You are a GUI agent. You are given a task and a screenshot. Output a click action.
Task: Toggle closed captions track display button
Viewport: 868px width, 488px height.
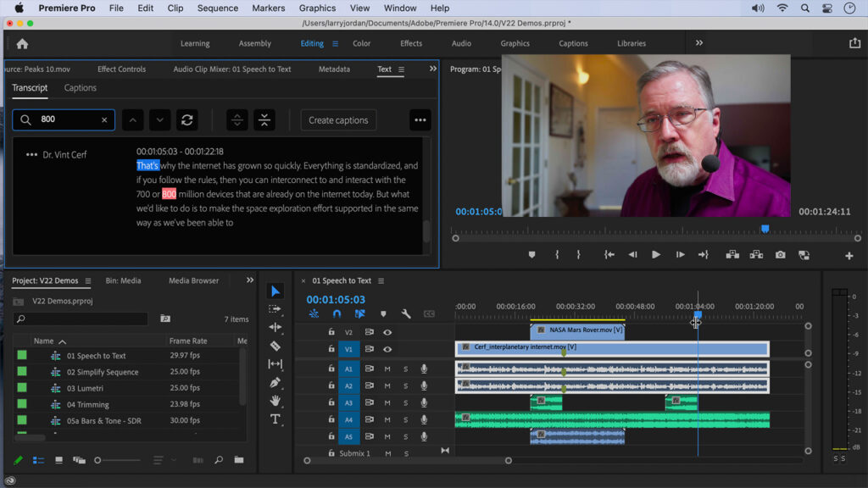point(429,313)
